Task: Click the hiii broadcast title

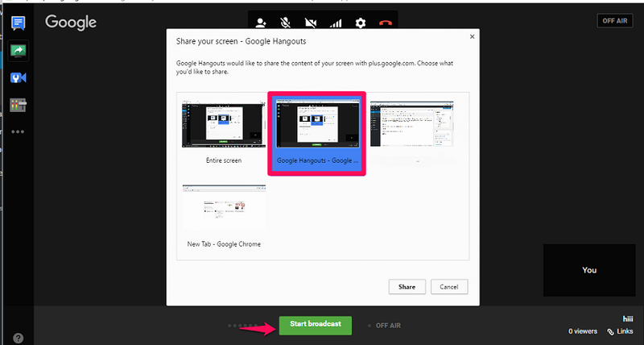Action: 628,318
